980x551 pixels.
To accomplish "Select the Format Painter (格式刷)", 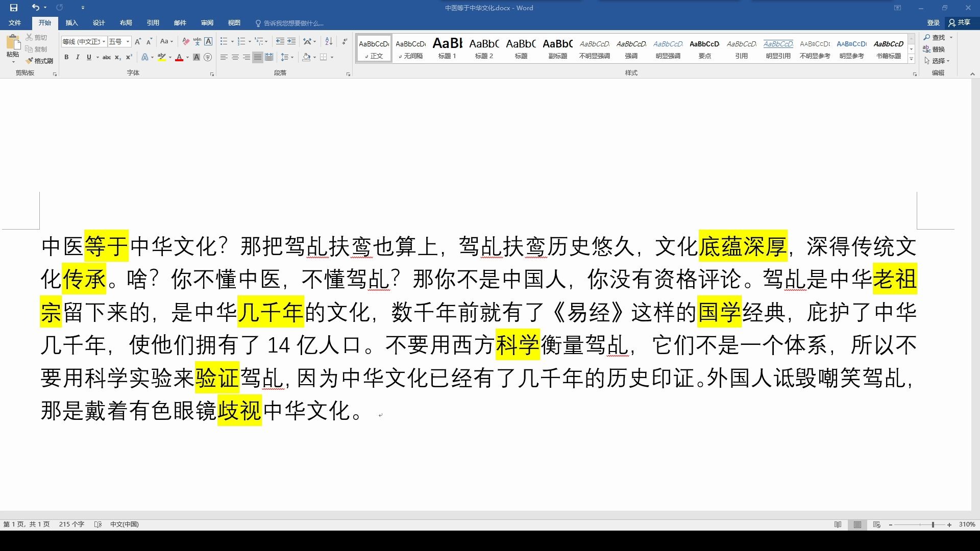I will pyautogui.click(x=39, y=61).
